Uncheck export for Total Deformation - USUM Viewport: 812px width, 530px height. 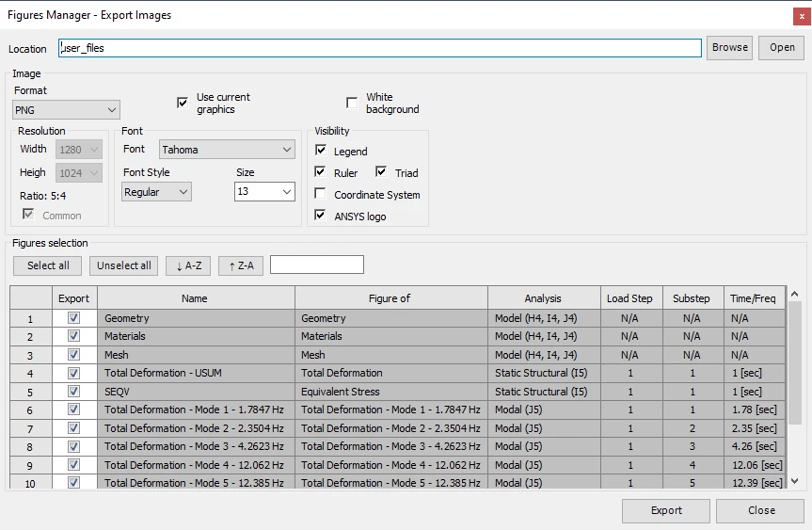tap(74, 373)
